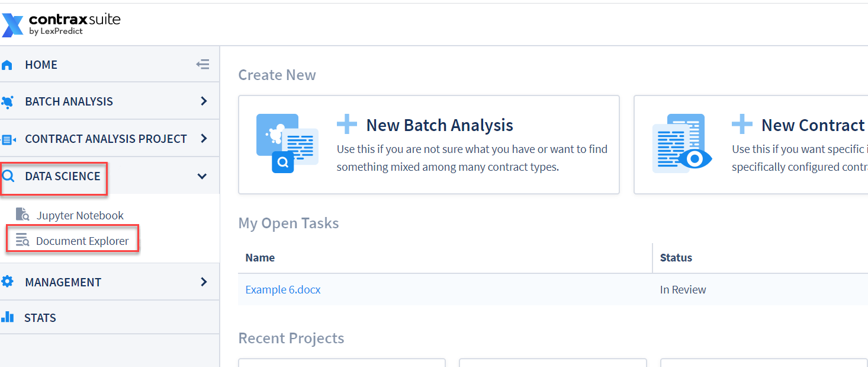Image resolution: width=868 pixels, height=367 pixels.
Task: Open the Example 6.docx task link
Action: tap(283, 290)
